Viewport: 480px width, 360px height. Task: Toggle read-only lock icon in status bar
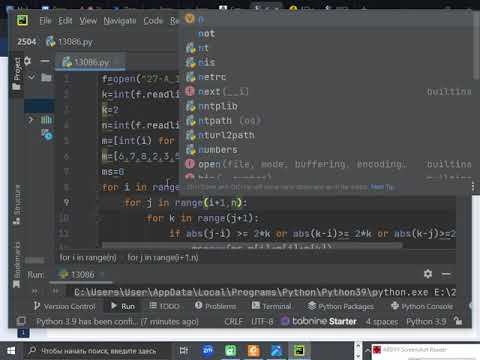[x=458, y=321]
